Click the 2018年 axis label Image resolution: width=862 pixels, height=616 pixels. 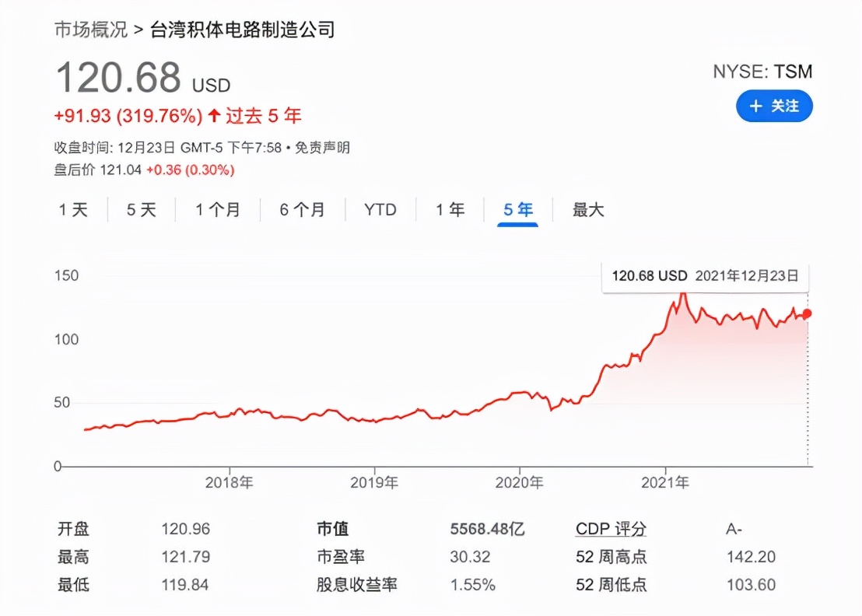tap(230, 482)
